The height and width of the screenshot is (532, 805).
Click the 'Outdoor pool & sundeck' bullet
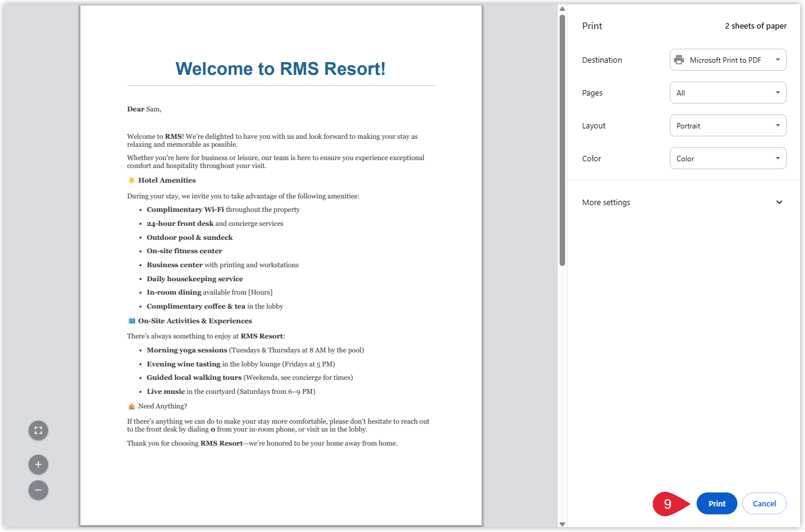(189, 237)
